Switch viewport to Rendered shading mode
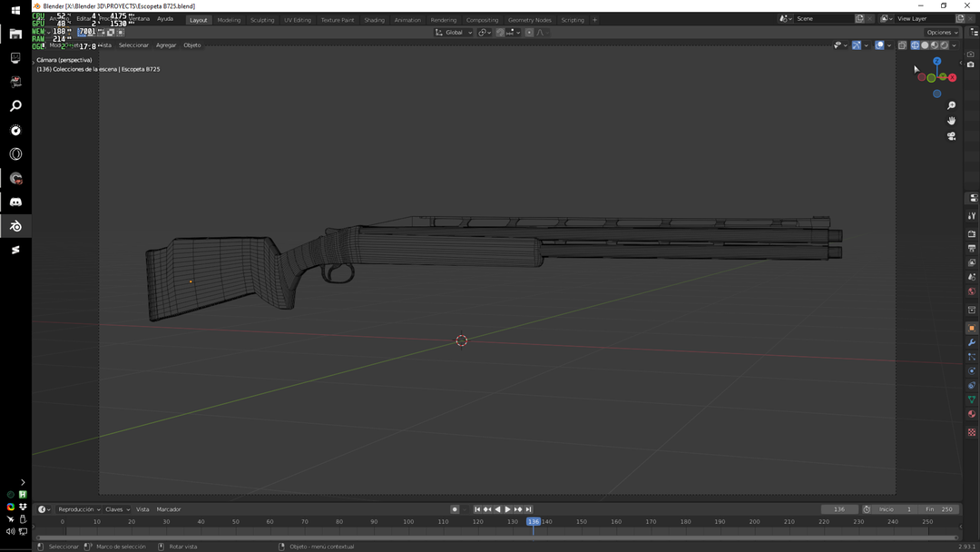This screenshot has height=552, width=980. tap(944, 44)
